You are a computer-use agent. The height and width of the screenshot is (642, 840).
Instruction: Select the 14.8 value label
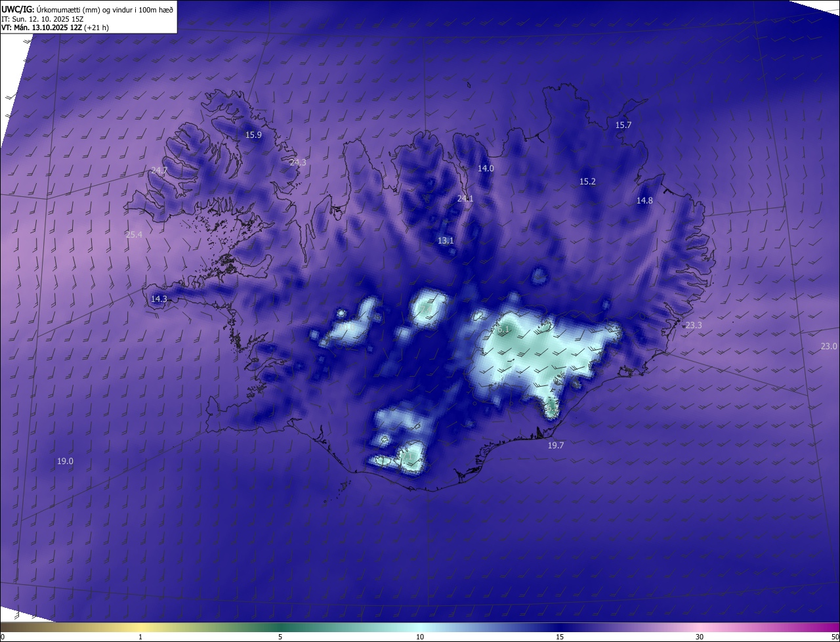[644, 201]
